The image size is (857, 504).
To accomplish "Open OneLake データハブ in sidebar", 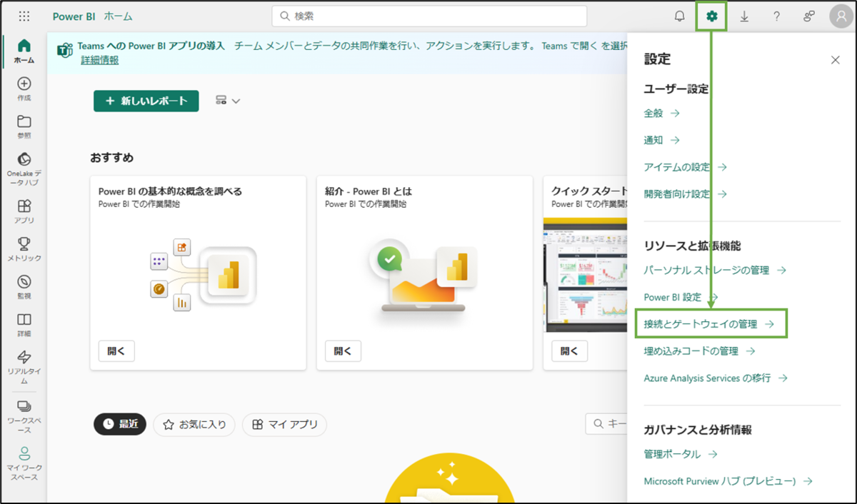I will click(x=24, y=168).
